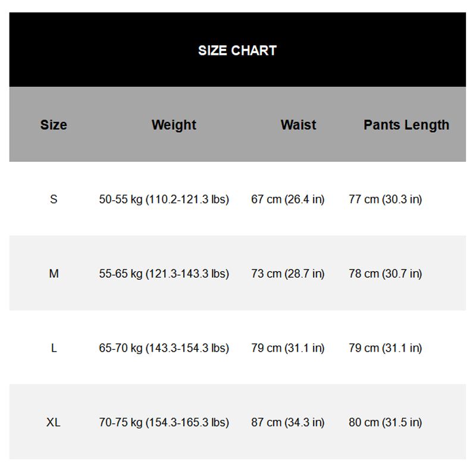This screenshot has width=476, height=476.
Task: Click the 65-70 kg weight cell
Action: point(164,348)
